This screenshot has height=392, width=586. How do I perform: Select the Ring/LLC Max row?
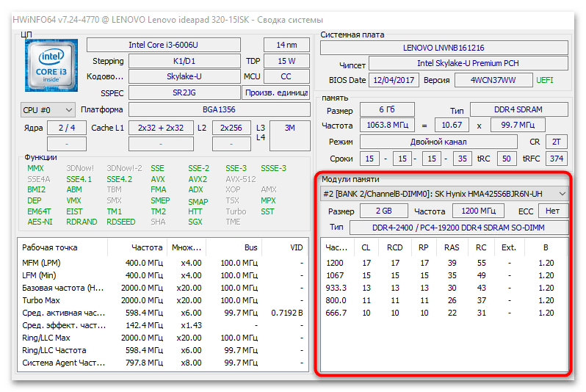(163, 338)
